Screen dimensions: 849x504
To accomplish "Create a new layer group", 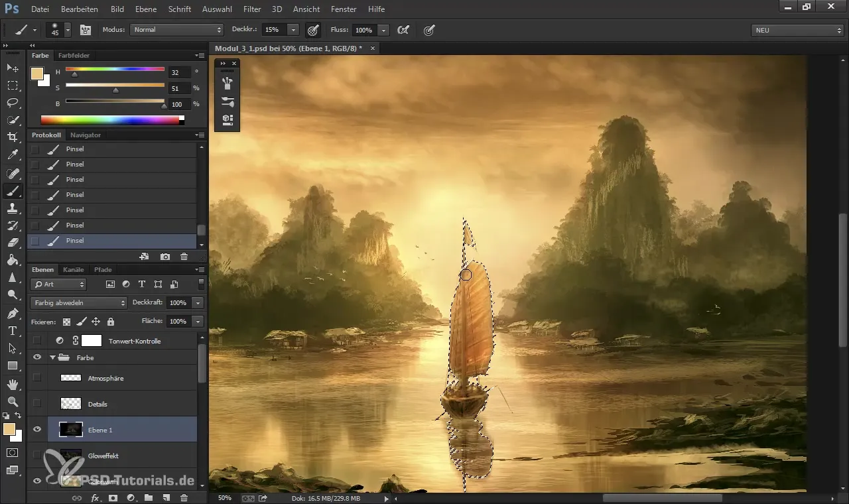I will (x=149, y=497).
